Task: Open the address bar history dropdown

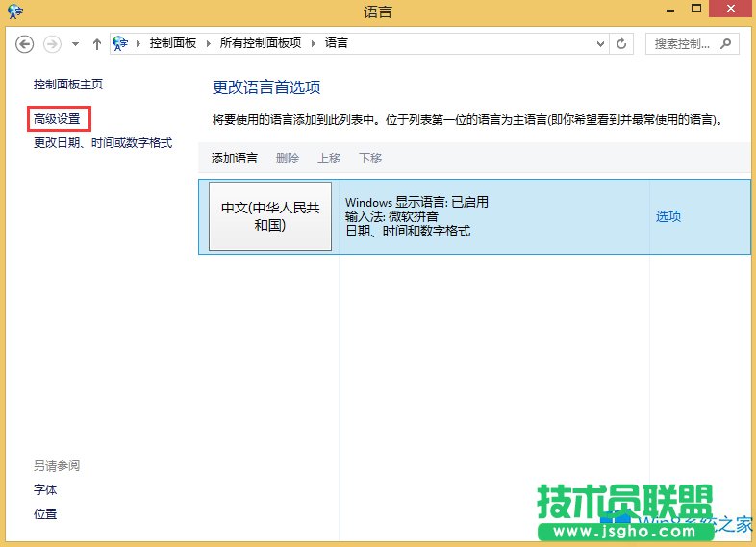Action: pyautogui.click(x=600, y=44)
